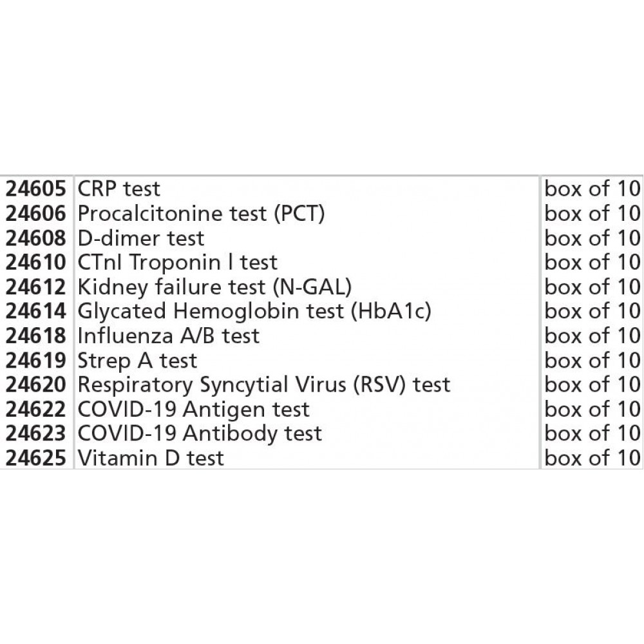The height and width of the screenshot is (644, 644).
Task: Click product code 24622
Action: [x=36, y=409]
